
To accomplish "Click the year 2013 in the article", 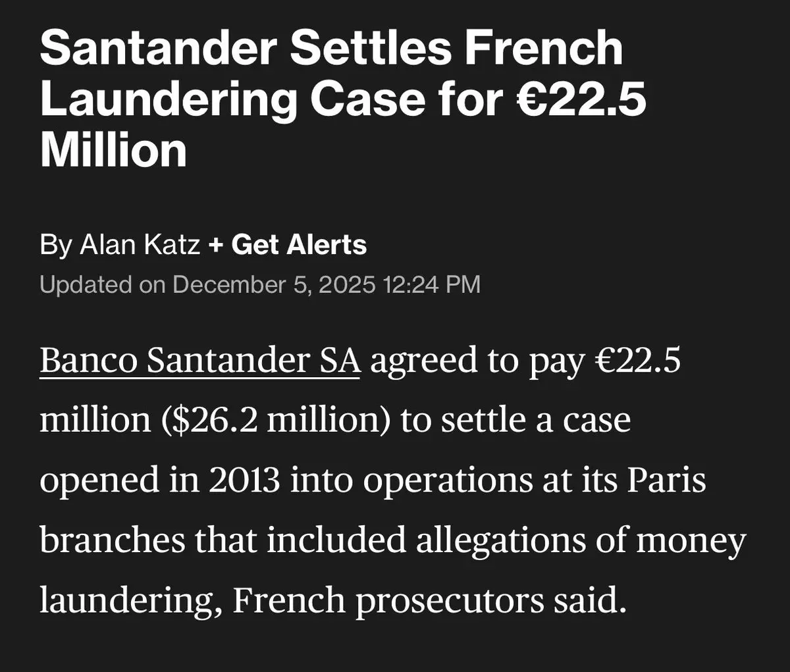I will [x=245, y=480].
